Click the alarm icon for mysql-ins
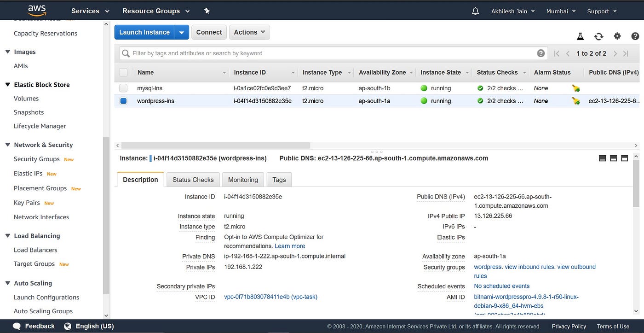Image resolution: width=644 pixels, height=333 pixels. [x=576, y=88]
